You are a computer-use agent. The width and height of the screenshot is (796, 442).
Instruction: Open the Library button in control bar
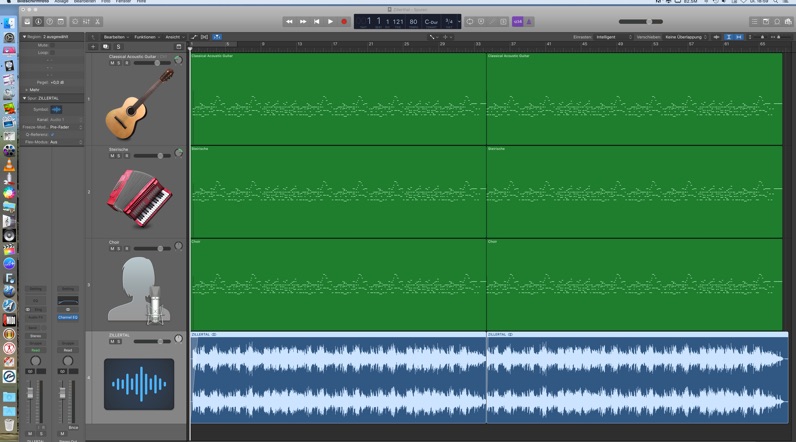point(27,22)
